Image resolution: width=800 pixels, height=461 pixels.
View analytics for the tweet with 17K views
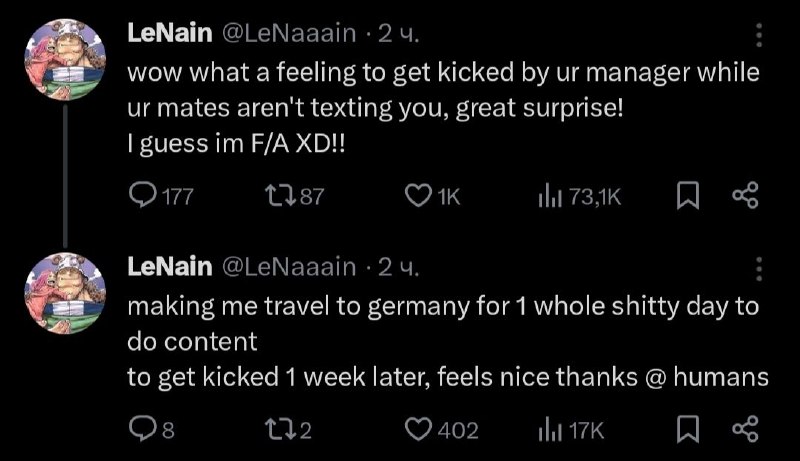[550, 431]
